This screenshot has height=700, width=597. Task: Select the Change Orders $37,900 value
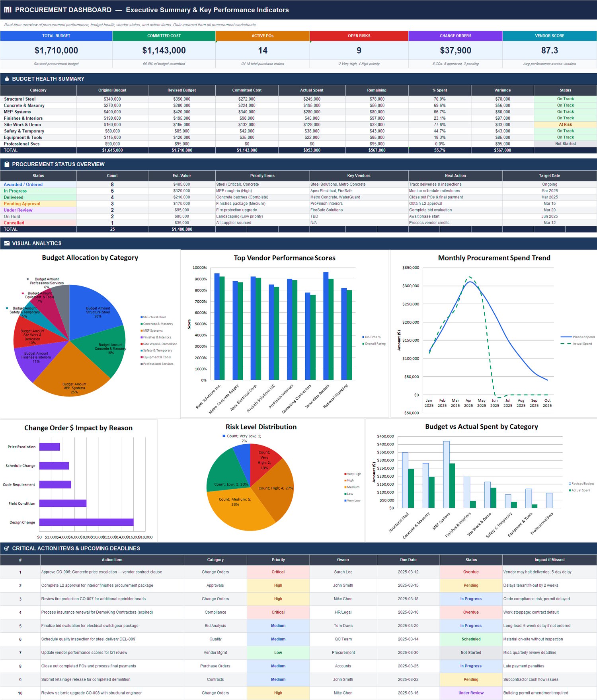tap(455, 51)
